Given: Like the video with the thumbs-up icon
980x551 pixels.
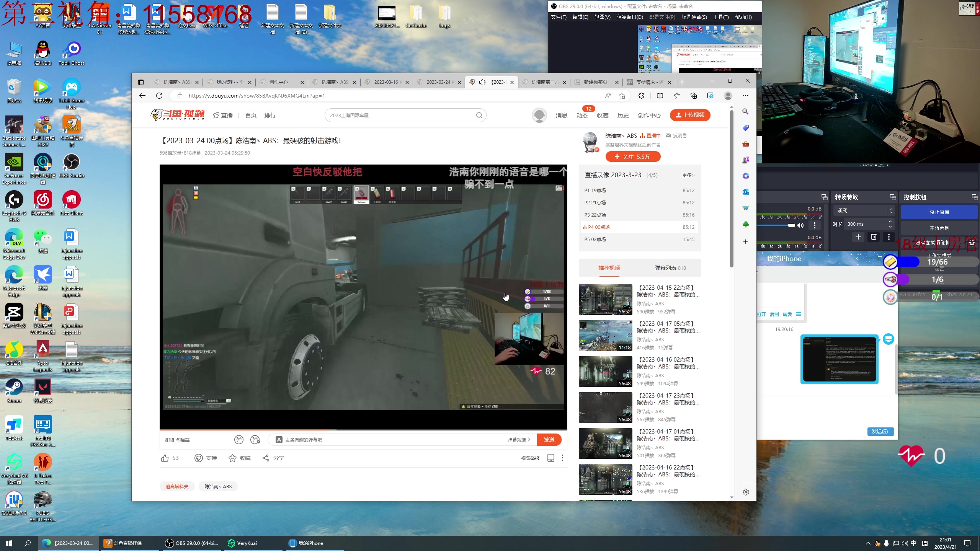Looking at the screenshot, I should pos(165,458).
